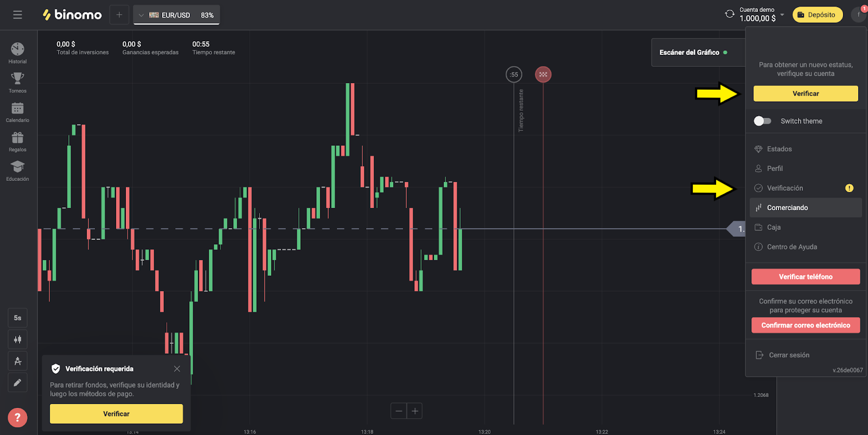Click the Confirmar correo electrónico button
868x435 pixels.
tap(806, 325)
